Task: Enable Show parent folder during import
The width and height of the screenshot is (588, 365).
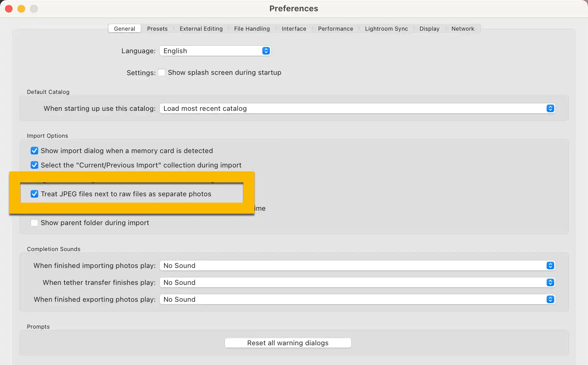Action: (34, 223)
